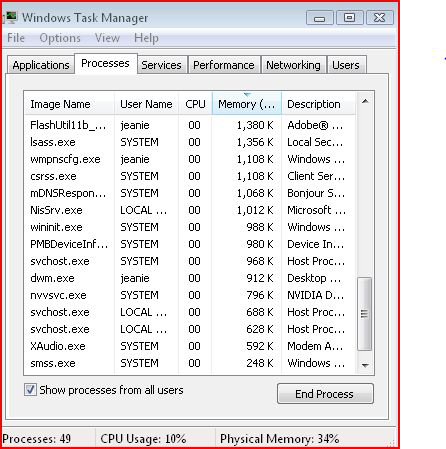The height and width of the screenshot is (449, 446).
Task: Open the View menu
Action: (x=107, y=38)
